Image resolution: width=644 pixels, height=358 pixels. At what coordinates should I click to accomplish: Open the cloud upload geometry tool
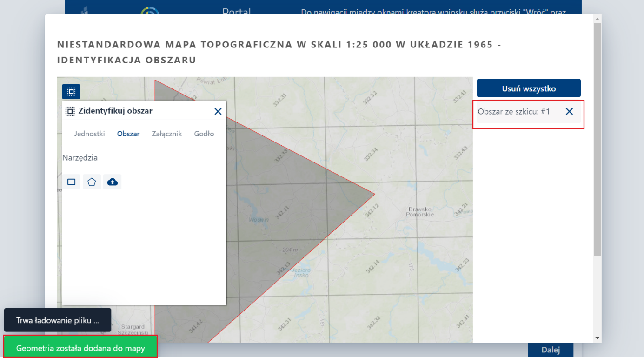click(x=112, y=182)
